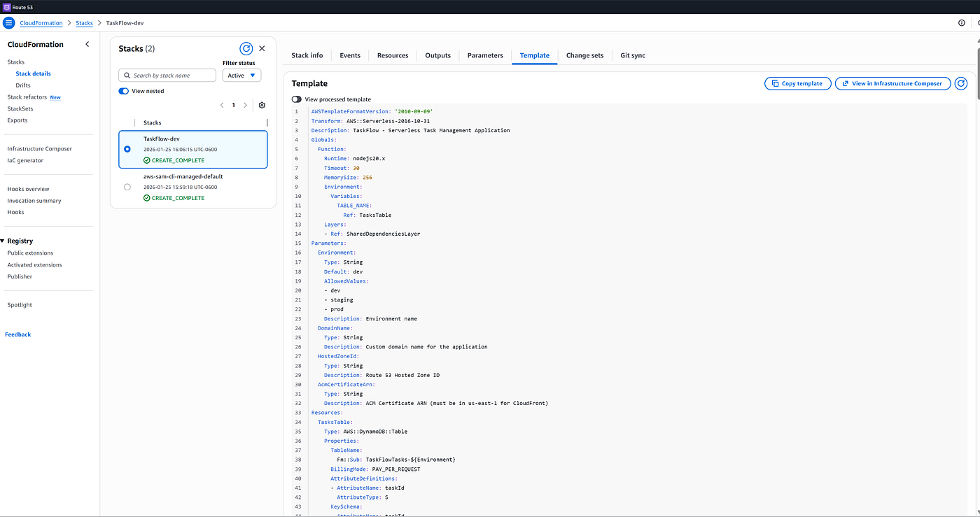
Task: Open Drifts in the sidebar
Action: (23, 85)
